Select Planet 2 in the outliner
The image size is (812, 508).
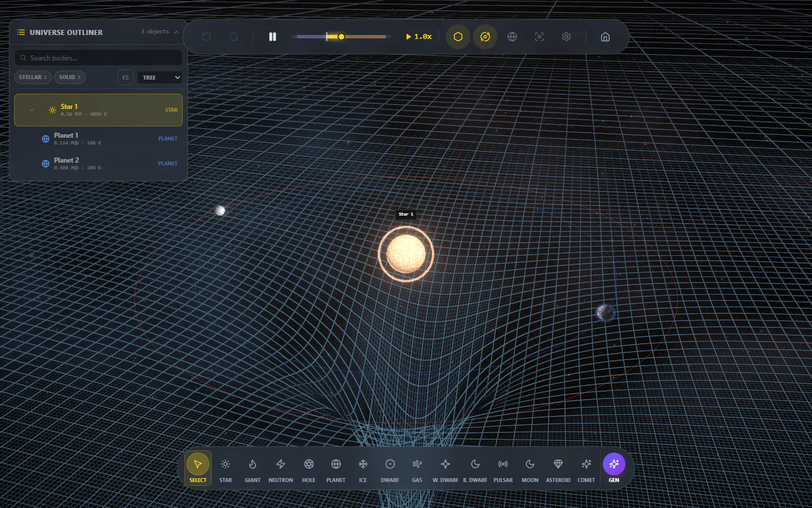coord(99,163)
